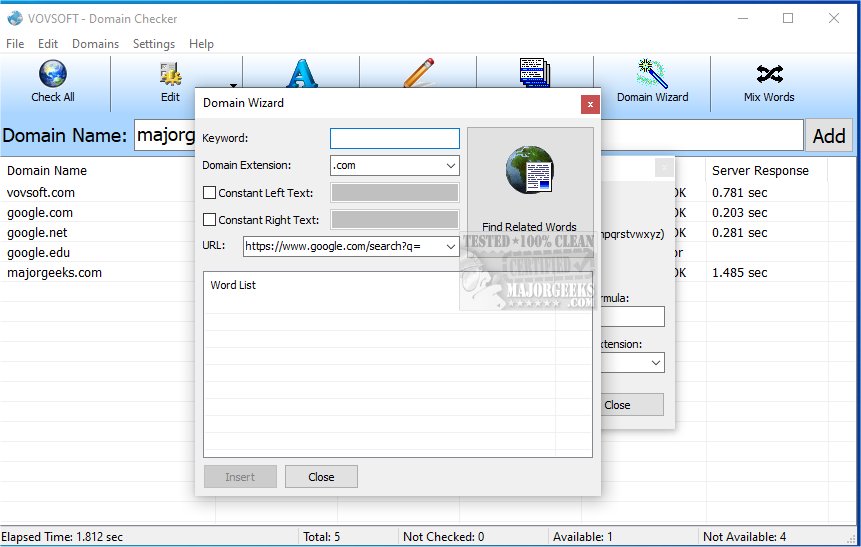Expand the URL search engine dropdown
This screenshot has width=861, height=547.
pyautogui.click(x=450, y=247)
